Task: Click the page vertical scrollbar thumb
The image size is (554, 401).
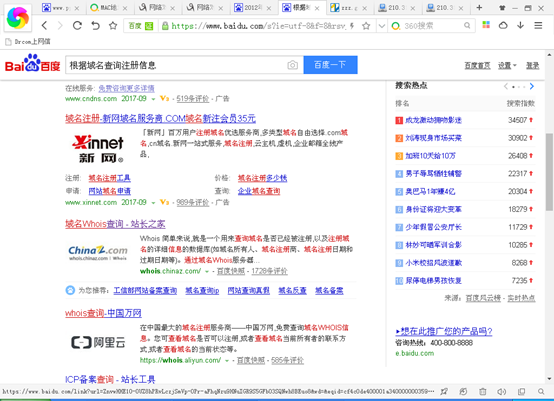Action: pyautogui.click(x=549, y=172)
